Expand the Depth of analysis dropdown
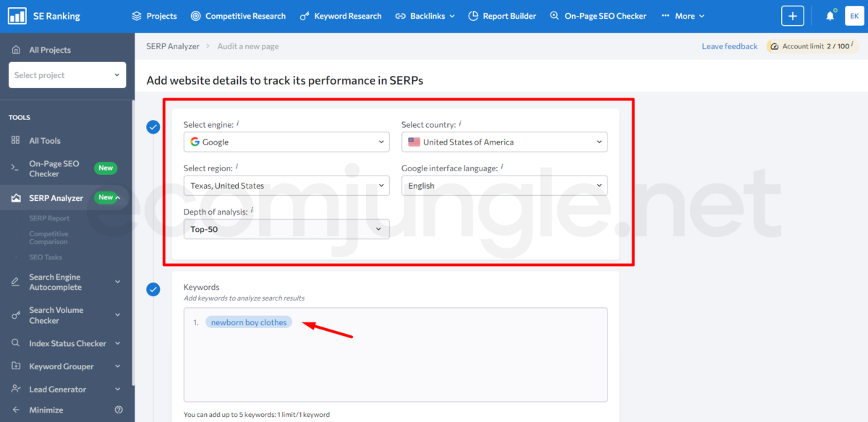 286,229
